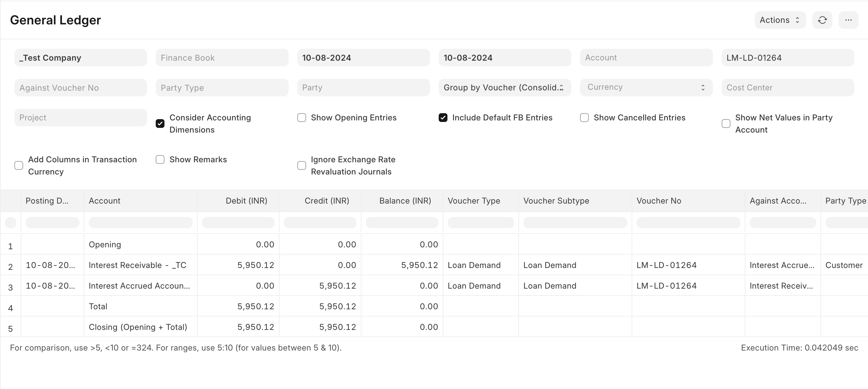Enable Ignore Exchange Rate Revaluation Journals

(302, 165)
